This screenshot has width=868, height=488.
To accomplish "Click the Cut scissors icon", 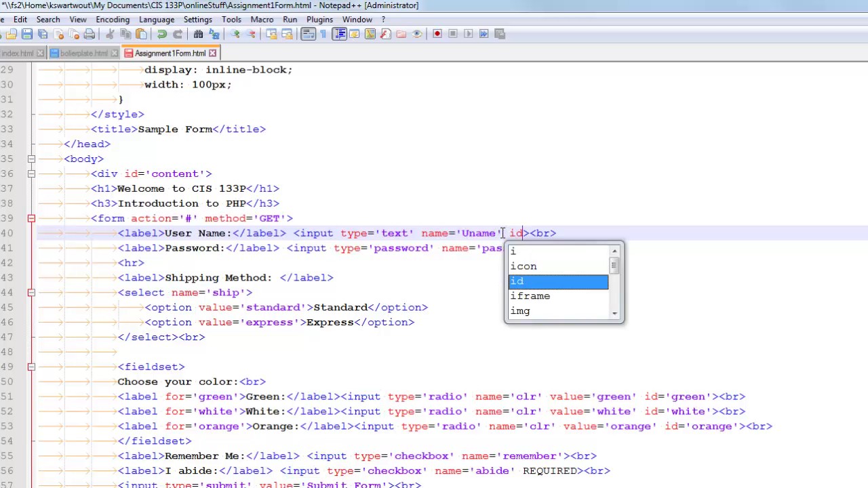I will pos(110,34).
